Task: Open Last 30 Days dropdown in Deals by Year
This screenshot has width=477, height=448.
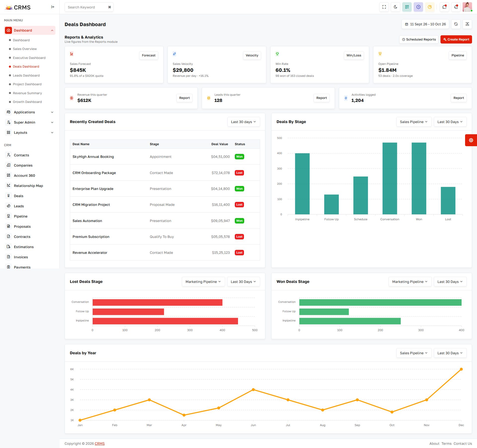Action: coord(450,353)
